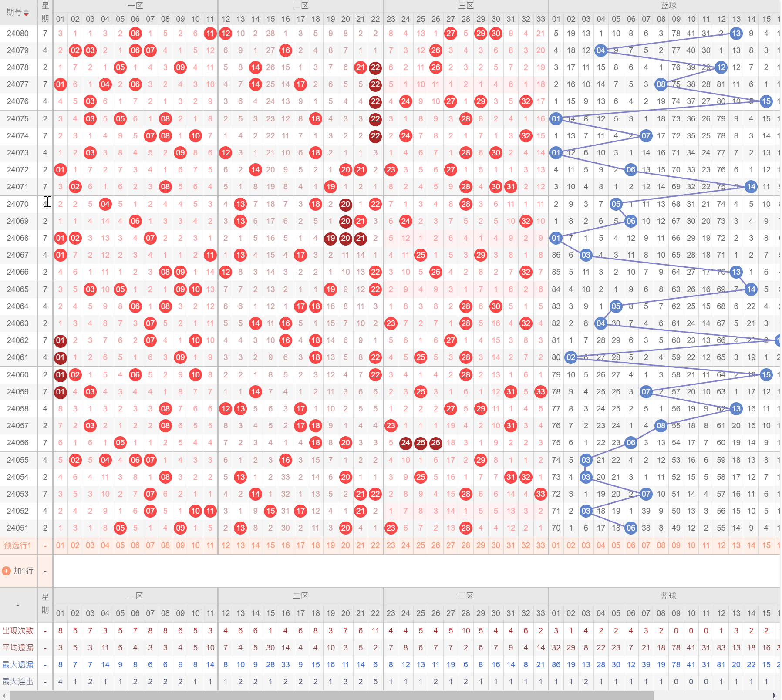Screen dimensions: 782x700
Task: Click issue number 24070
Action: pyautogui.click(x=18, y=204)
